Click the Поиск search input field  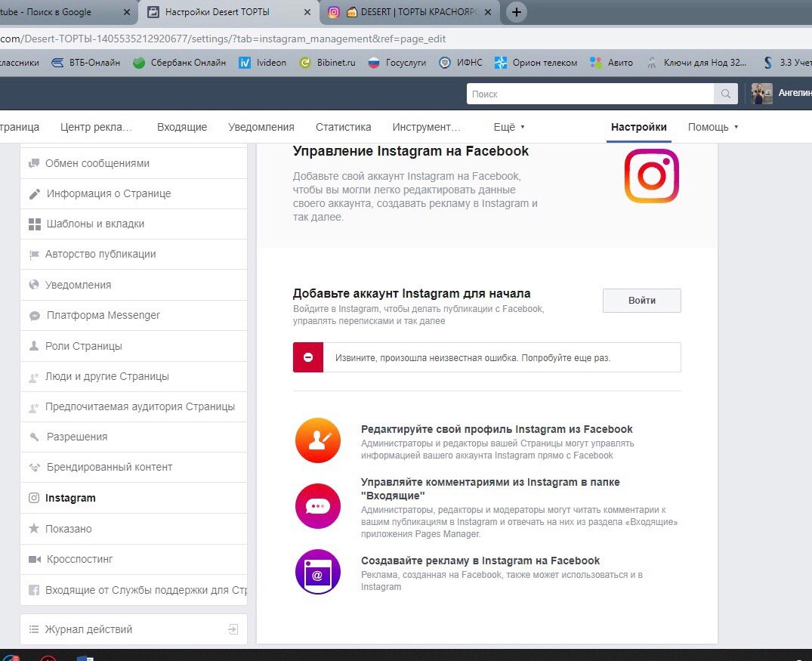click(591, 94)
